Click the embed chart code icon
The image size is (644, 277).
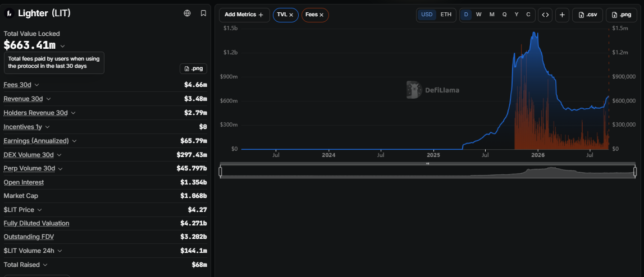point(545,15)
